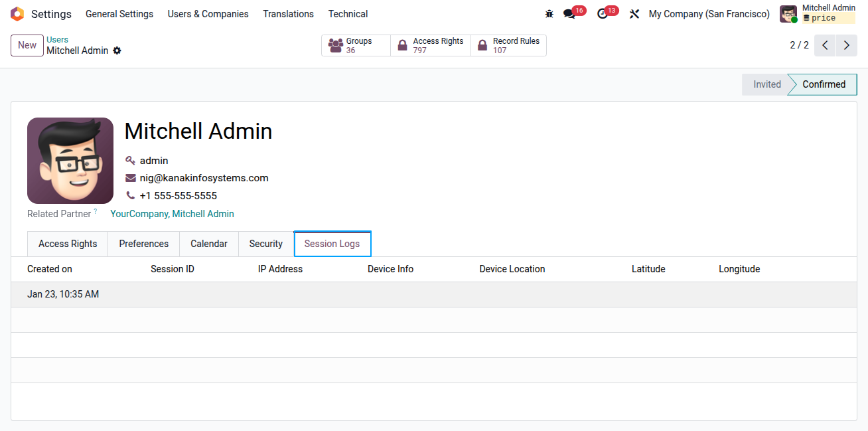Expand the Technical menu
This screenshot has height=431, width=868.
click(x=348, y=14)
